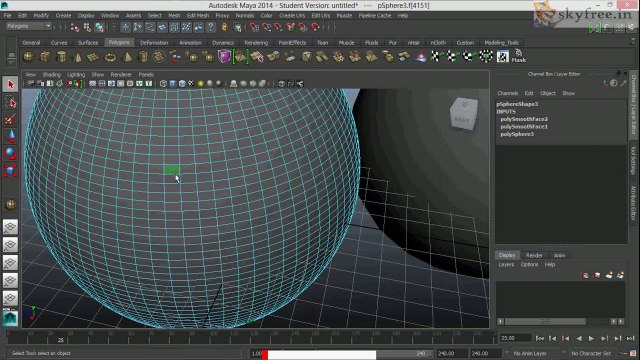Screen dimensions: 640x360
Task: Expand polySmoothFace2 input node
Action: [x=524, y=119]
